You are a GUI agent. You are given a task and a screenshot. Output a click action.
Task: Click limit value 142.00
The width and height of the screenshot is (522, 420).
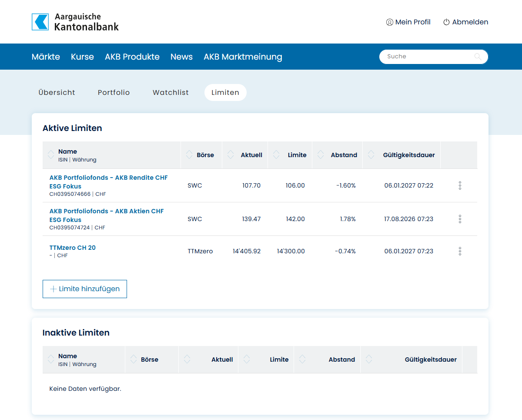coord(295,219)
